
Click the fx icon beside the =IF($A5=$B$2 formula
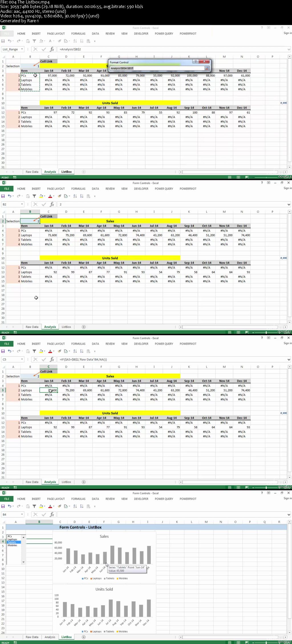52,359
